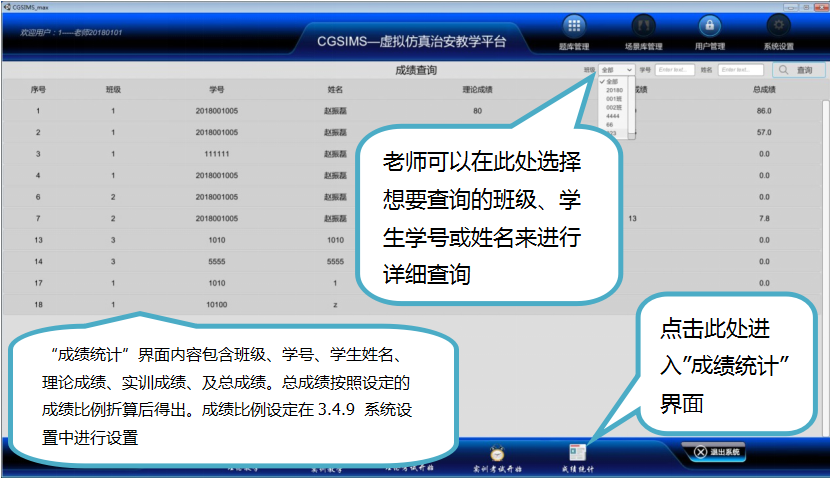Click the 用户管理 lock icon
Image resolution: width=830 pixels, height=478 pixels.
pos(709,26)
